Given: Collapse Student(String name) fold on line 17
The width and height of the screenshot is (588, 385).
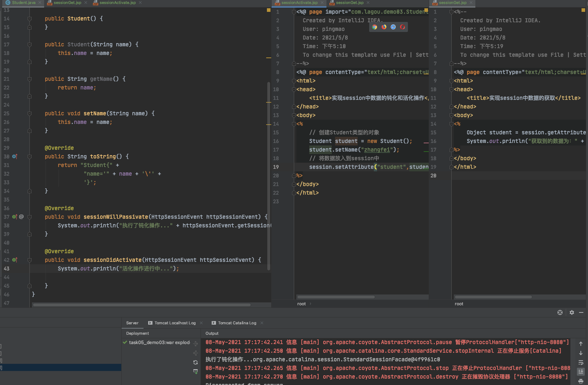Looking at the screenshot, I should [x=29, y=45].
